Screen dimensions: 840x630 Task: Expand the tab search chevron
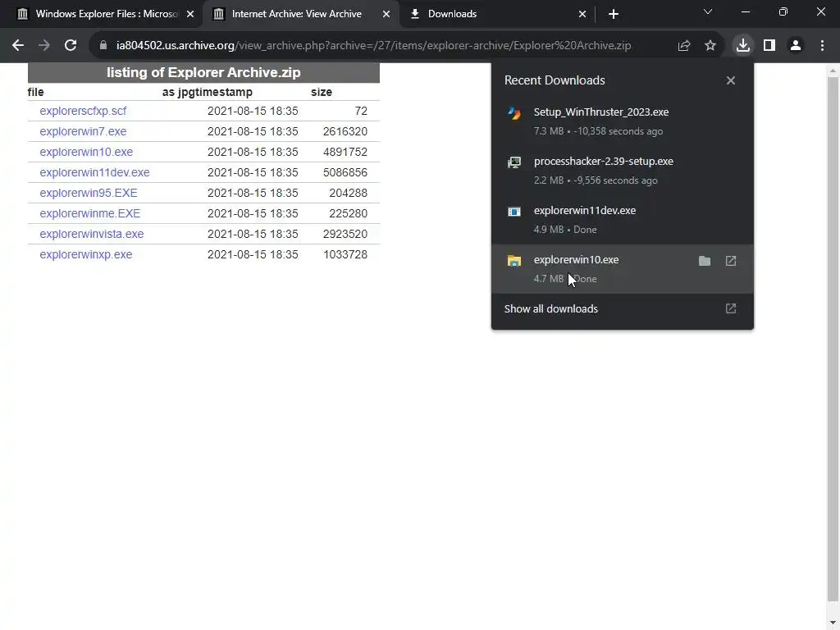(x=708, y=11)
